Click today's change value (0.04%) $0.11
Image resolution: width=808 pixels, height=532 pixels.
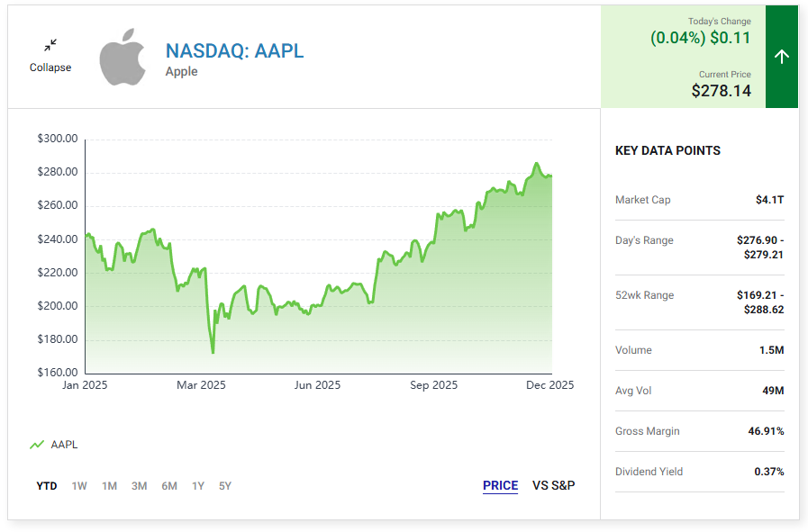click(x=700, y=38)
